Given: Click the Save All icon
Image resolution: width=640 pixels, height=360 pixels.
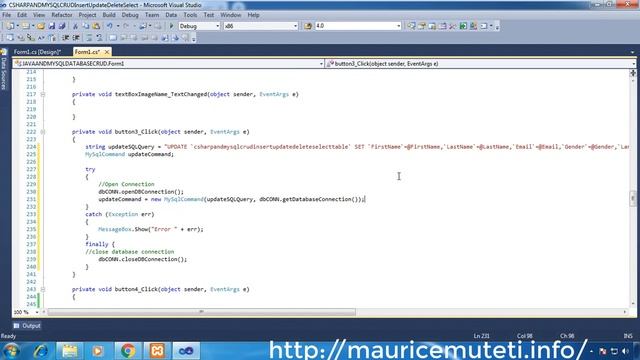Looking at the screenshot, I should 62,26.
